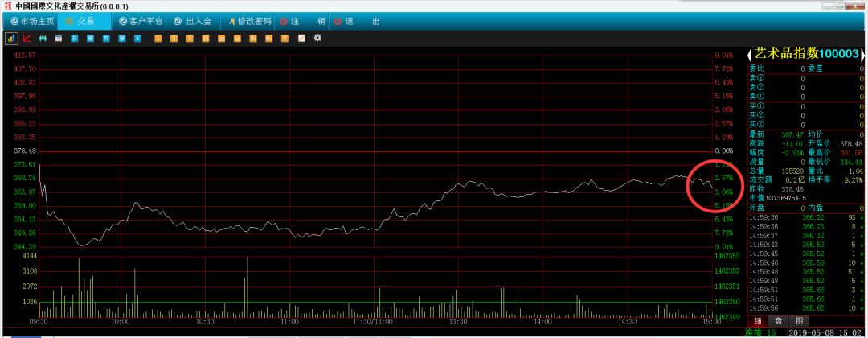Switch to the 细 detail tab
This screenshot has height=338, width=868.
click(757, 321)
